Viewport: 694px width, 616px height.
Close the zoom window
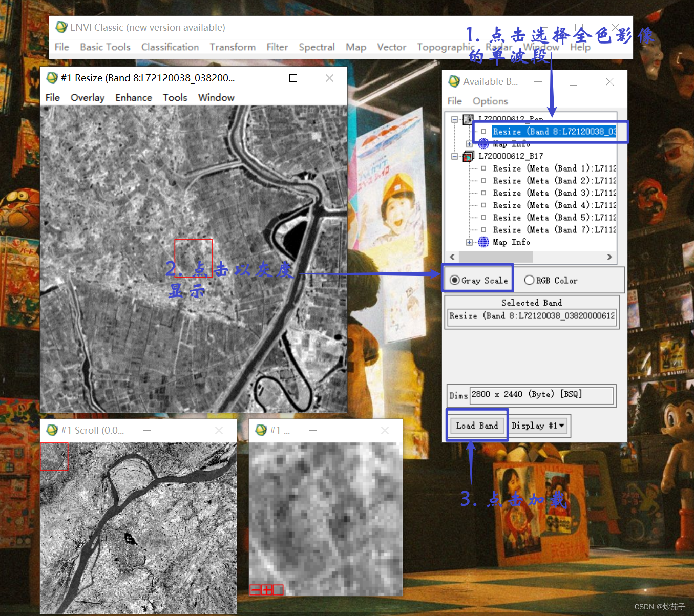pyautogui.click(x=385, y=430)
